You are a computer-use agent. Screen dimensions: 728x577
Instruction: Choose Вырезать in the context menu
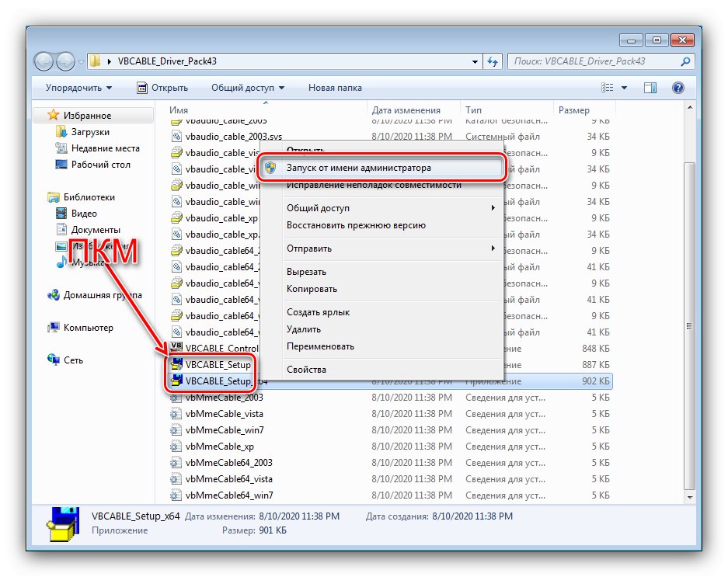coord(381,272)
